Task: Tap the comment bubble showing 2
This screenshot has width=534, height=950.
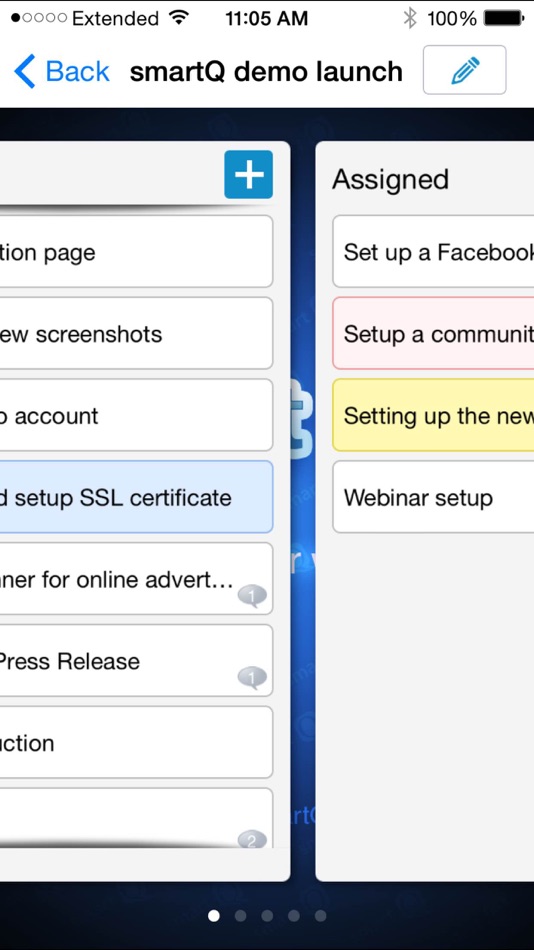Action: (x=252, y=839)
